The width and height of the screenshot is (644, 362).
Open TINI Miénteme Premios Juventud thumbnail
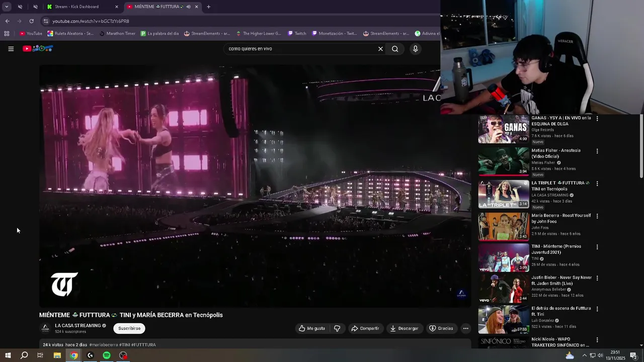point(503,257)
